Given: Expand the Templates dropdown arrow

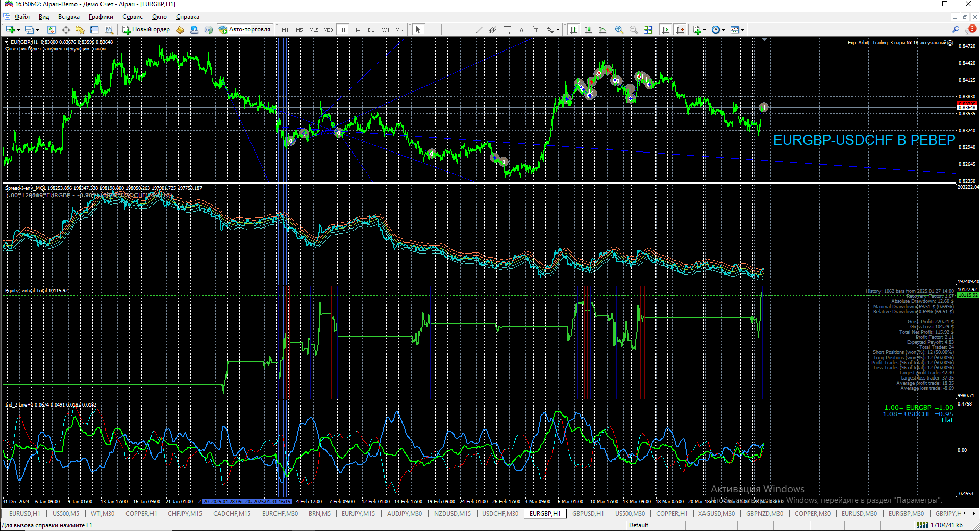Looking at the screenshot, I should point(742,30).
